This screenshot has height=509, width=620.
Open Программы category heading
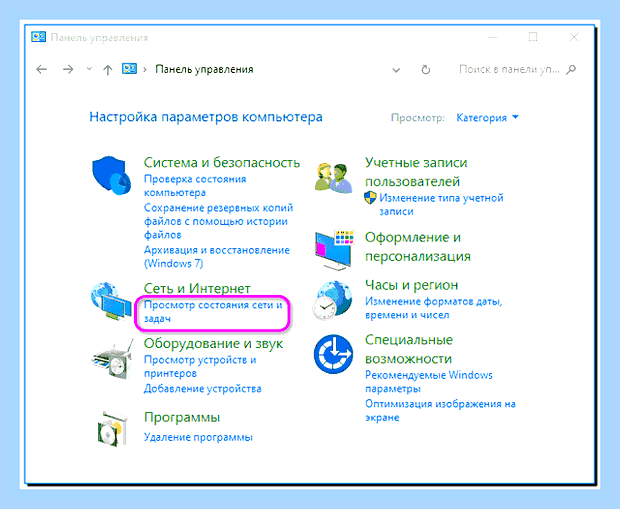tap(182, 417)
